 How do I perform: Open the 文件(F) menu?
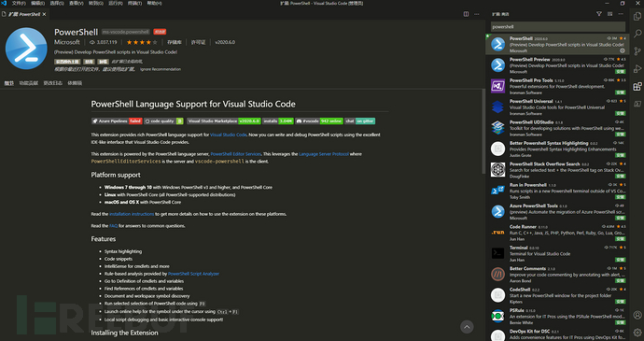[19, 4]
